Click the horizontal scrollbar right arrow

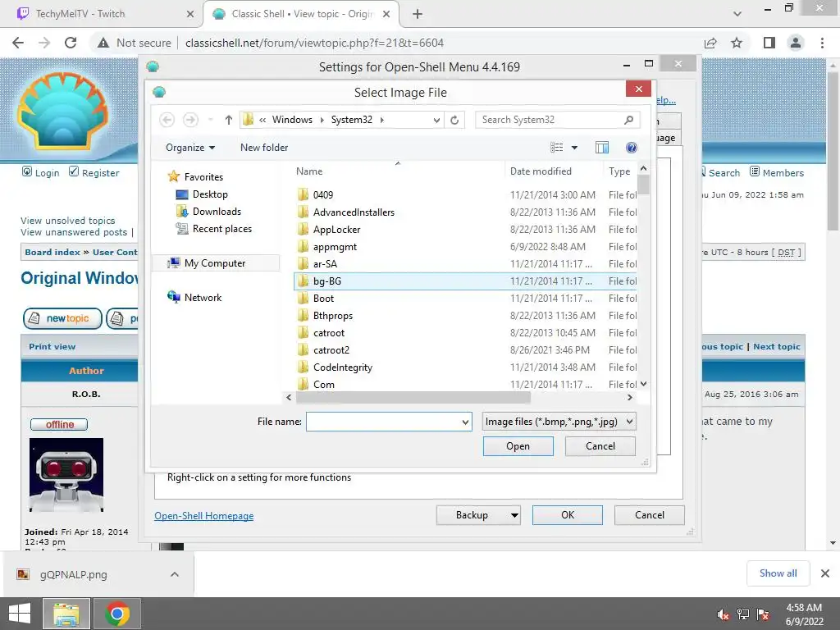(629, 398)
